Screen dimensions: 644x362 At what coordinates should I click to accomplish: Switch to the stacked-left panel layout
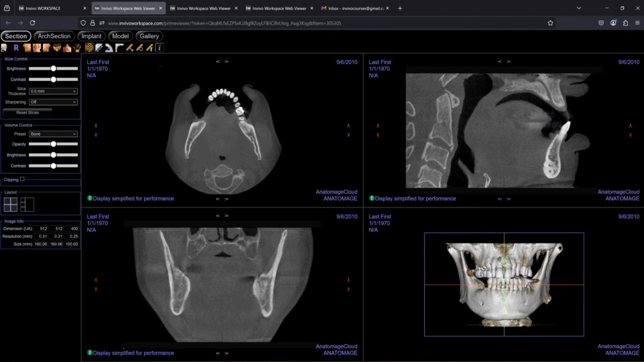pyautogui.click(x=27, y=205)
